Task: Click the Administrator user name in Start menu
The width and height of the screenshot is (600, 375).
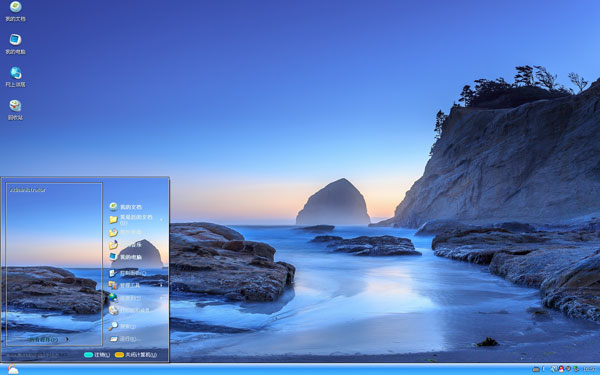Action: point(28,190)
